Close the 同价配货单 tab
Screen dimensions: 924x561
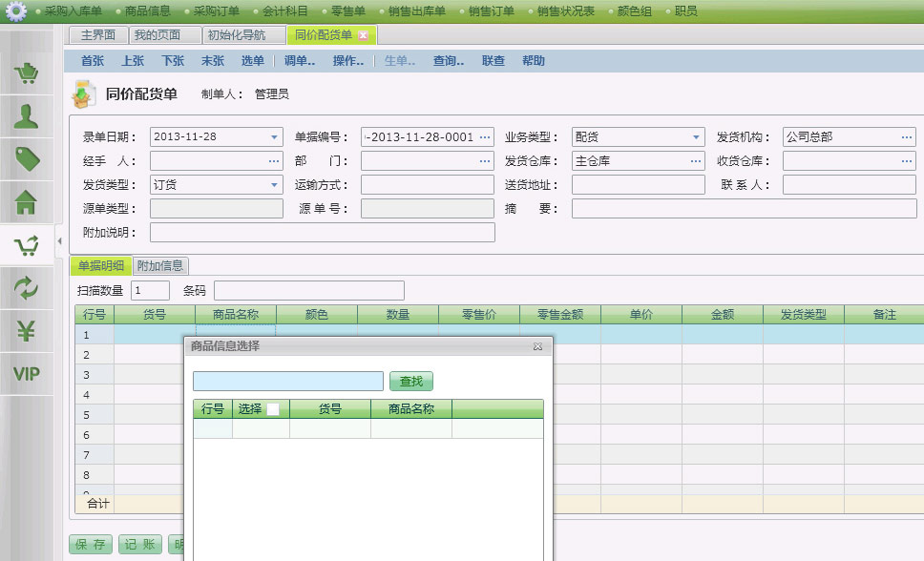[363, 35]
